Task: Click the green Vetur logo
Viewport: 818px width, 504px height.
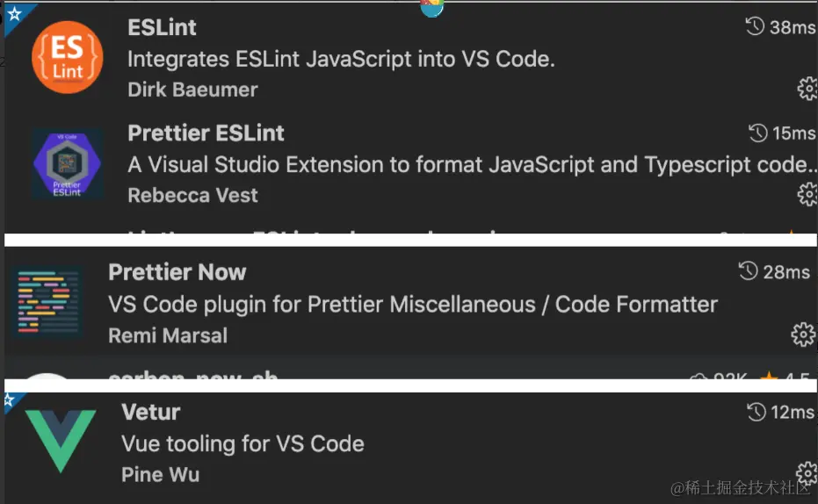Action: (x=61, y=442)
